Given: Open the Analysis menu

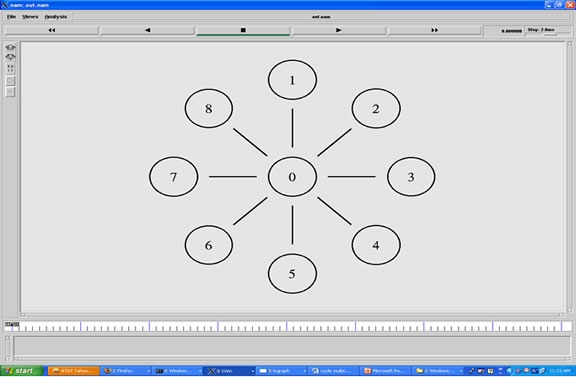Looking at the screenshot, I should [x=56, y=17].
